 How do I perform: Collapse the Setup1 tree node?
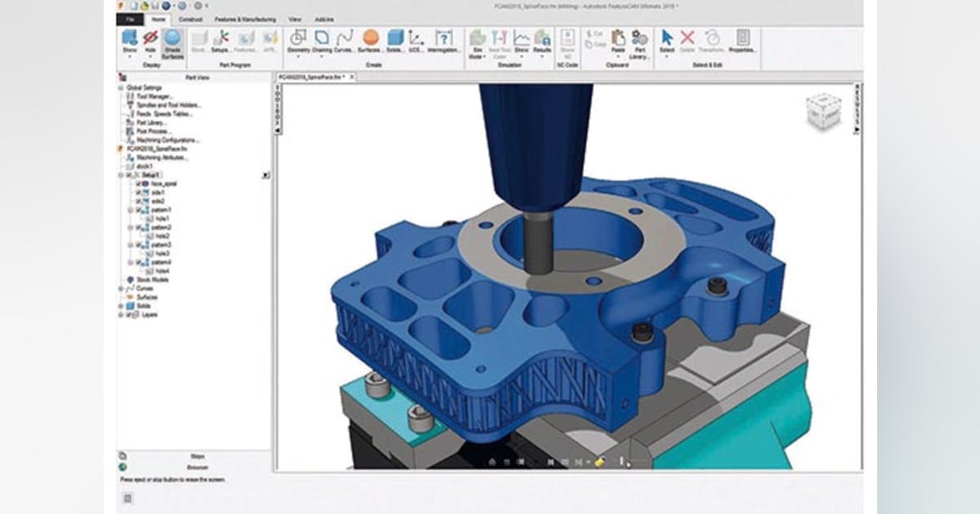tap(119, 175)
